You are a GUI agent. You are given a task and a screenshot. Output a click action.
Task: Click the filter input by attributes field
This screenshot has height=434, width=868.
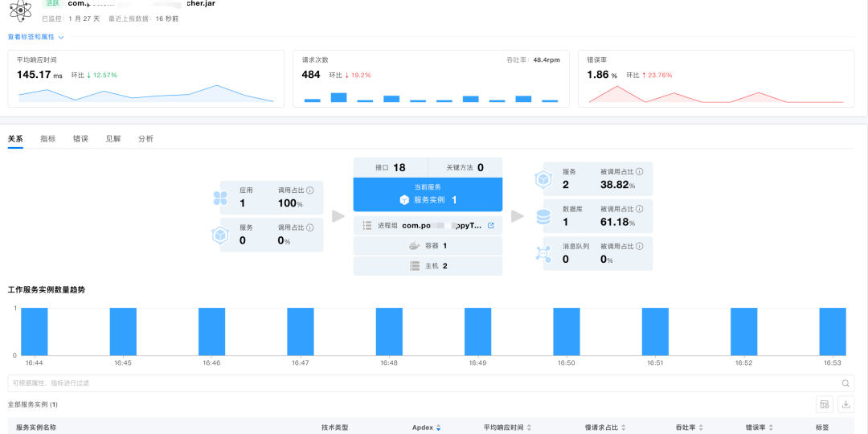coord(418,383)
